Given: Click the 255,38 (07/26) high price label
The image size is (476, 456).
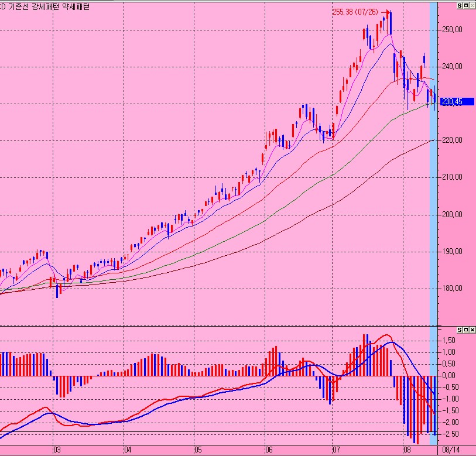Looking at the screenshot, I should (x=354, y=11).
